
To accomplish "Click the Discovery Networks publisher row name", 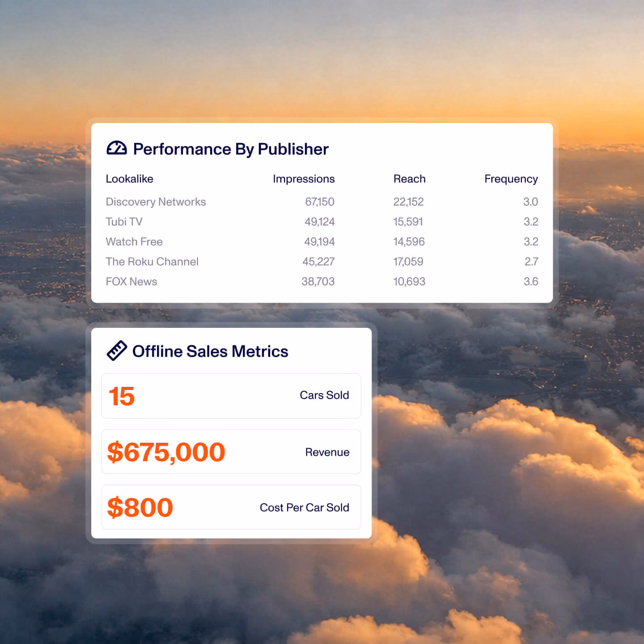I will pyautogui.click(x=156, y=202).
